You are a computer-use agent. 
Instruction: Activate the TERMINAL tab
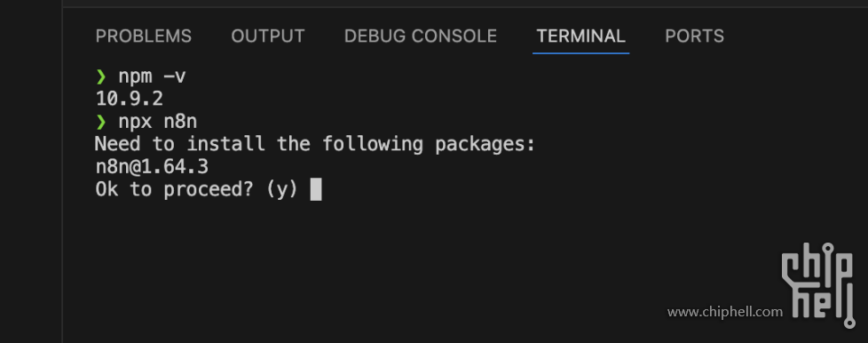point(580,36)
